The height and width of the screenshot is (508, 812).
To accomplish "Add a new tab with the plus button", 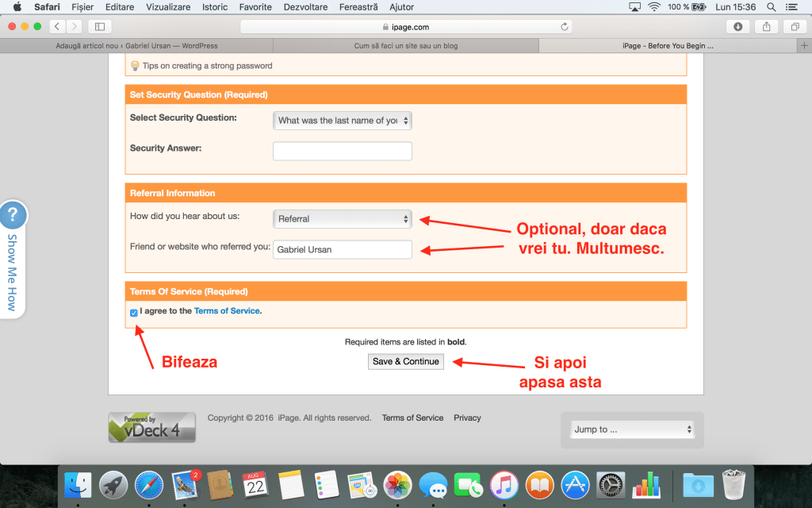I will (x=804, y=45).
